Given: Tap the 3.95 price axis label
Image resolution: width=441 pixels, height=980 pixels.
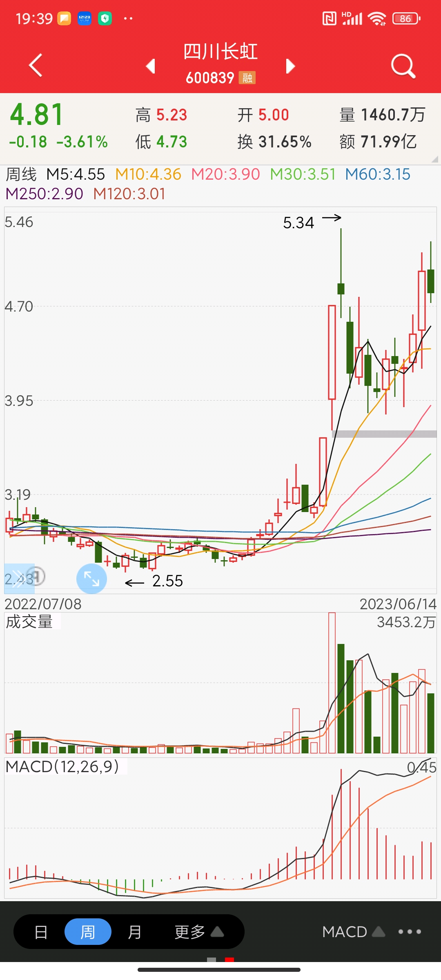Looking at the screenshot, I should coord(19,401).
